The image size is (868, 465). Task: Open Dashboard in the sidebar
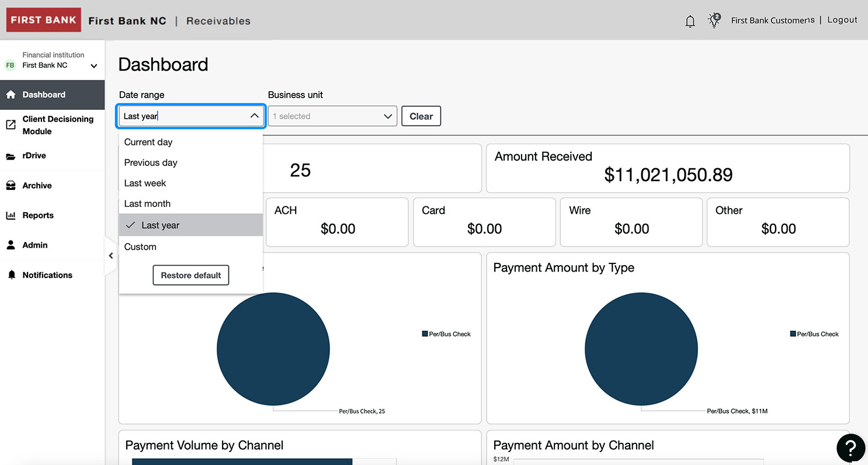coord(53,95)
